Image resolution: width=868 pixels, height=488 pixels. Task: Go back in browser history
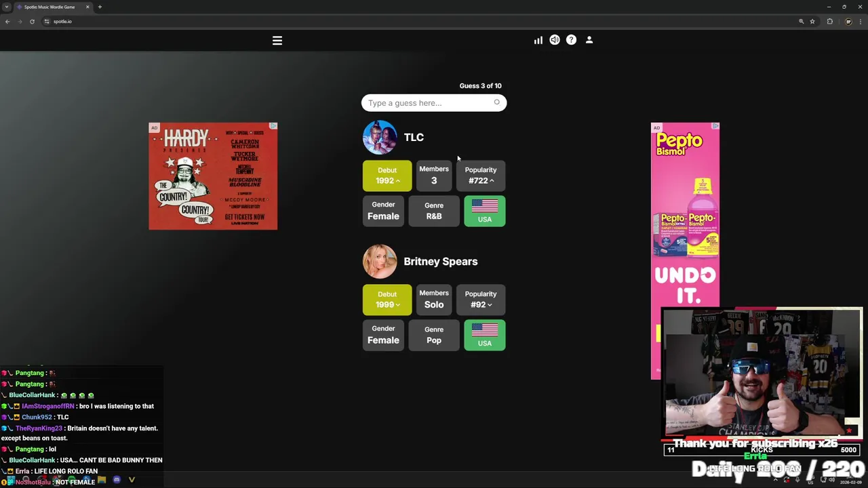(x=7, y=22)
